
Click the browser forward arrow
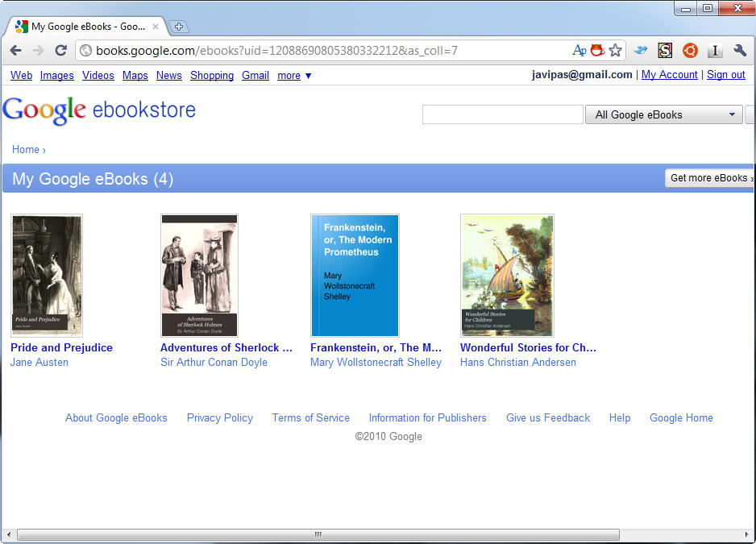point(38,50)
